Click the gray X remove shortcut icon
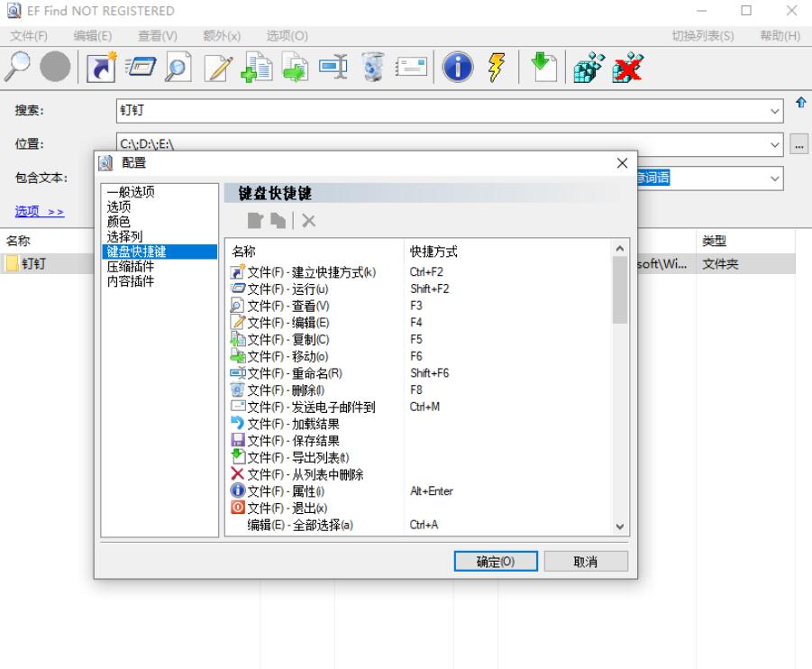Image resolution: width=812 pixels, height=669 pixels. (308, 221)
